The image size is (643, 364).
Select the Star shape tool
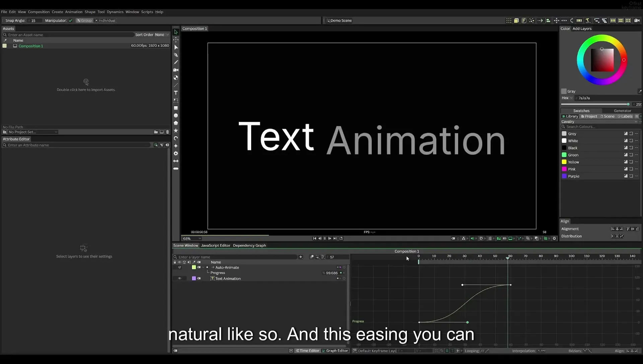click(x=176, y=131)
